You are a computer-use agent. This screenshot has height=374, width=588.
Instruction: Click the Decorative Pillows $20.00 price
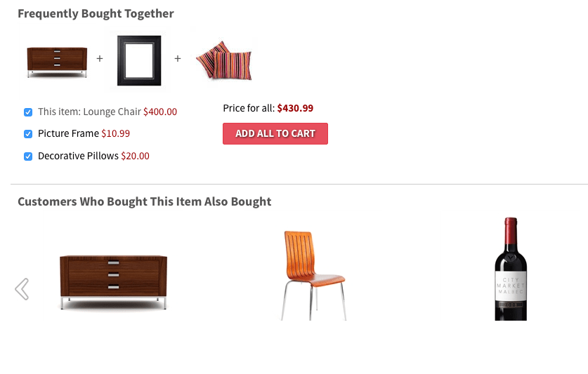pos(135,156)
